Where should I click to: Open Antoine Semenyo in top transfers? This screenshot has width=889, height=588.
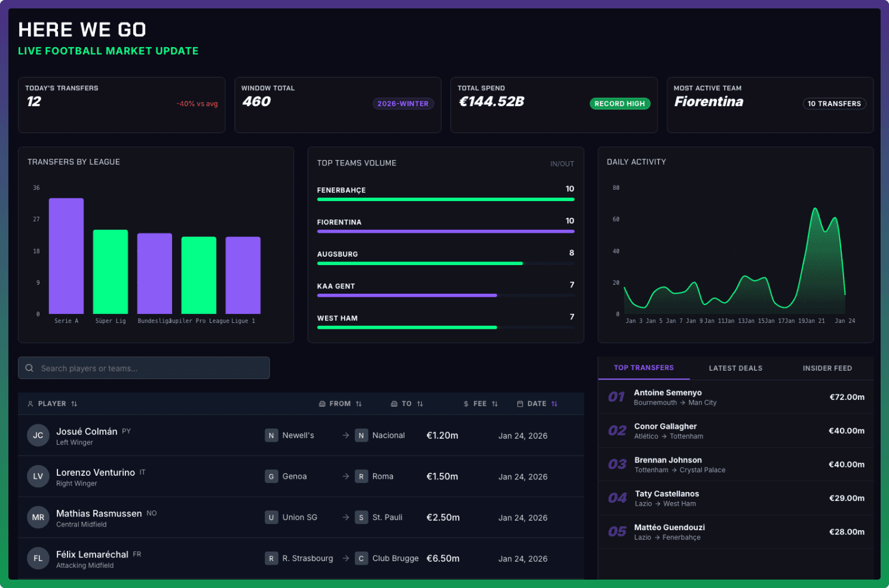point(736,397)
